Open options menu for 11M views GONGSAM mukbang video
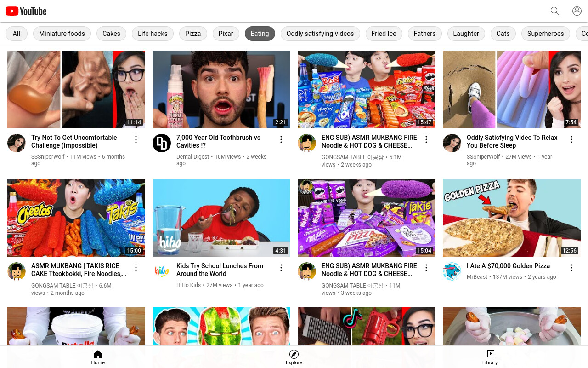 click(426, 268)
